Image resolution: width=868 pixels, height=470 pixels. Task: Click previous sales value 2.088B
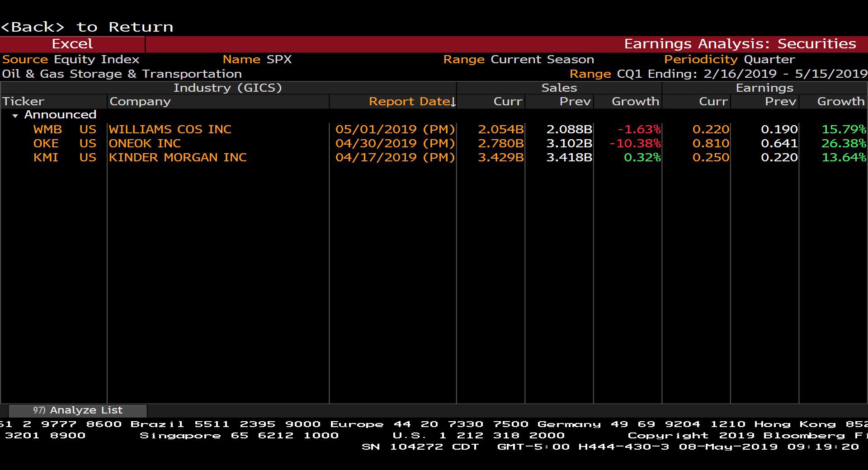point(569,129)
